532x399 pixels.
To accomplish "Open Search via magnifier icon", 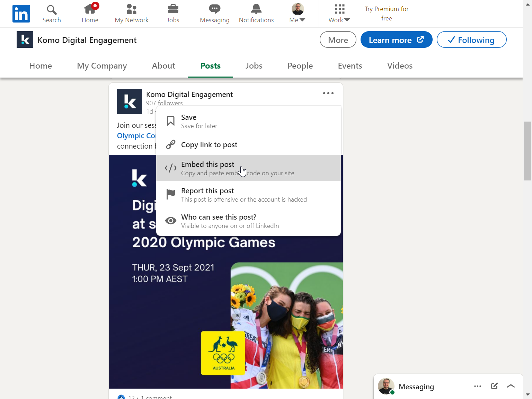I will [x=52, y=9].
